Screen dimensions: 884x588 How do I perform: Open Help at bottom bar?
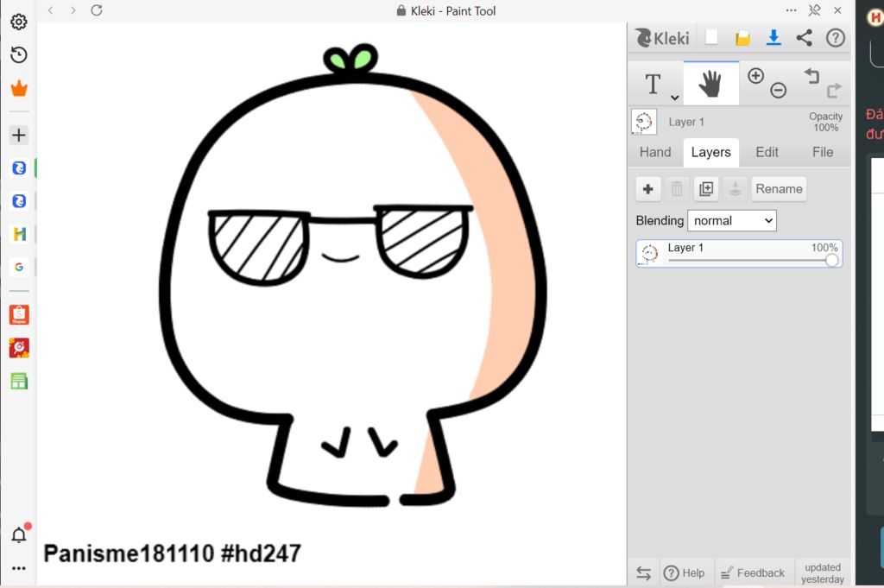click(x=684, y=572)
